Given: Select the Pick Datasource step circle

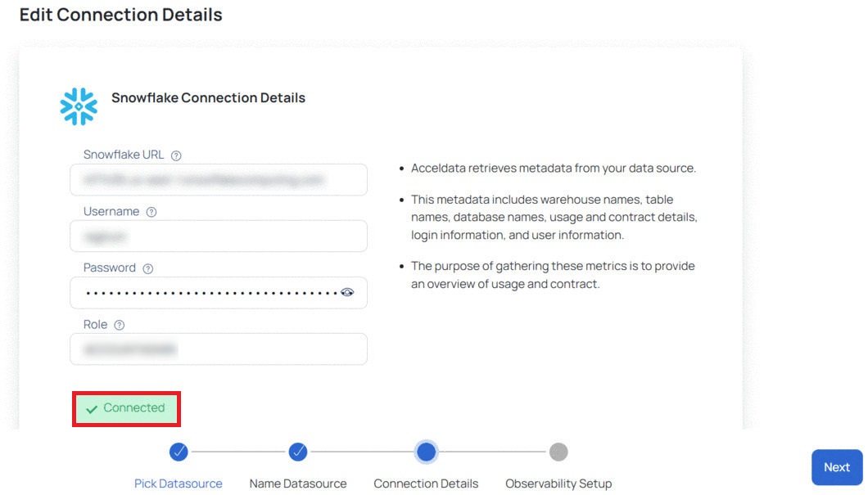Looking at the screenshot, I should pyautogui.click(x=179, y=452).
